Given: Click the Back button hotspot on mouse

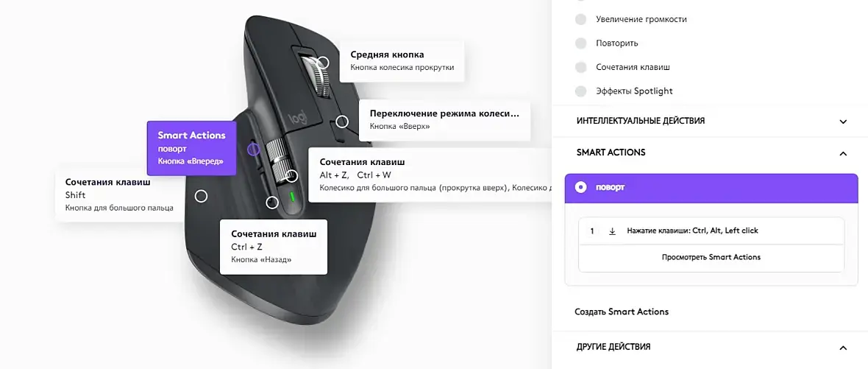Looking at the screenshot, I should (x=272, y=203).
